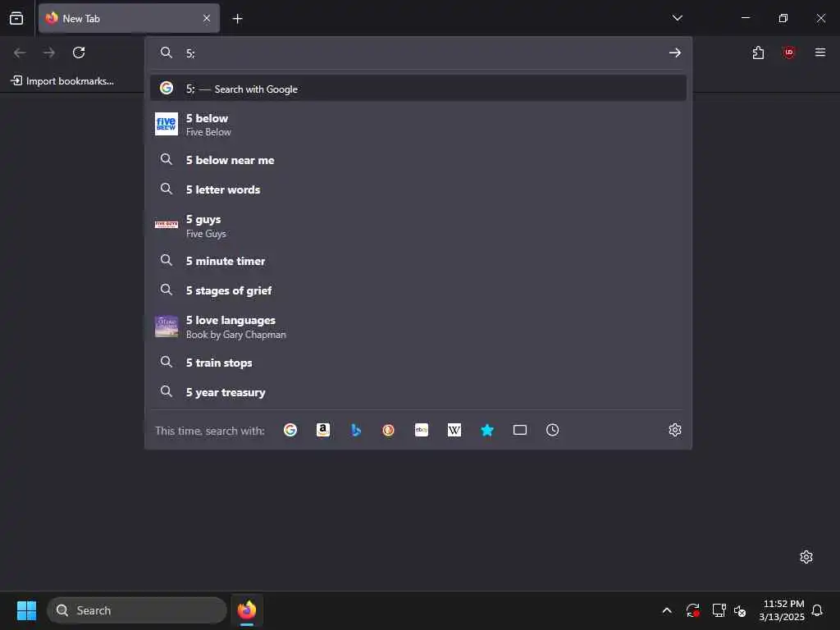
Task: Select the New Tab browser tab
Action: (x=129, y=18)
